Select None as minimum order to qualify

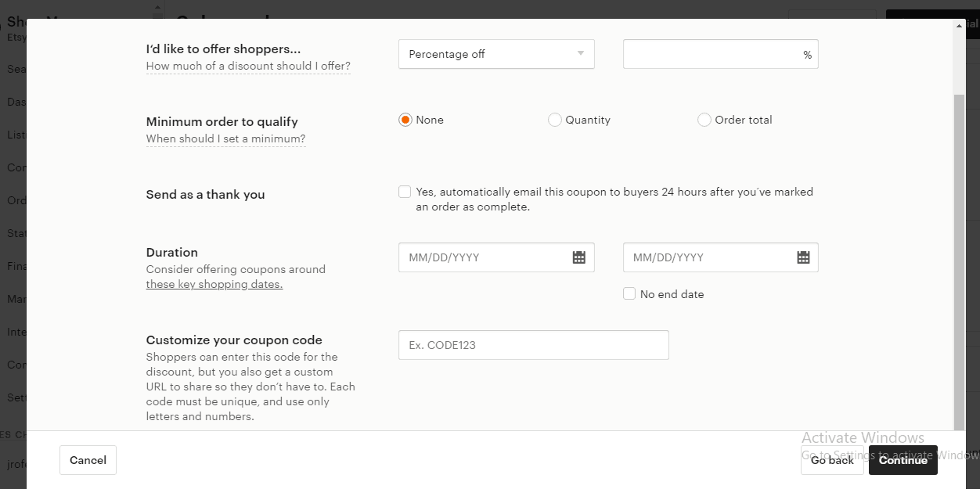(405, 120)
